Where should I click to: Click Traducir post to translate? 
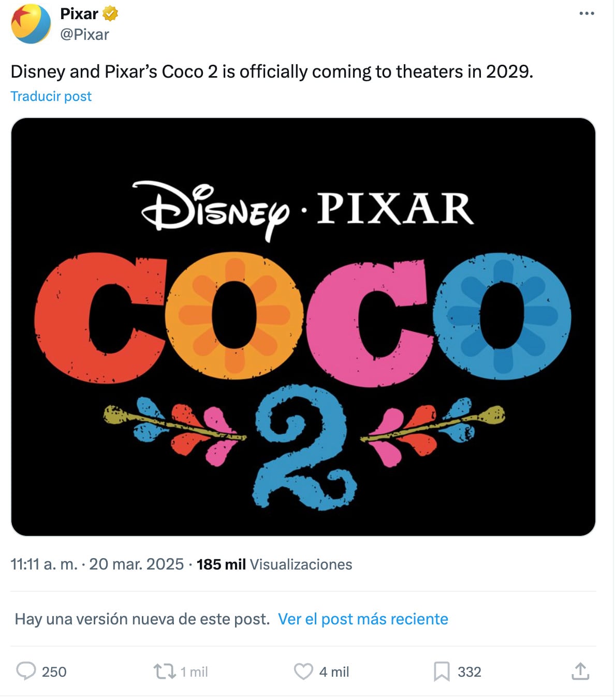tap(51, 96)
